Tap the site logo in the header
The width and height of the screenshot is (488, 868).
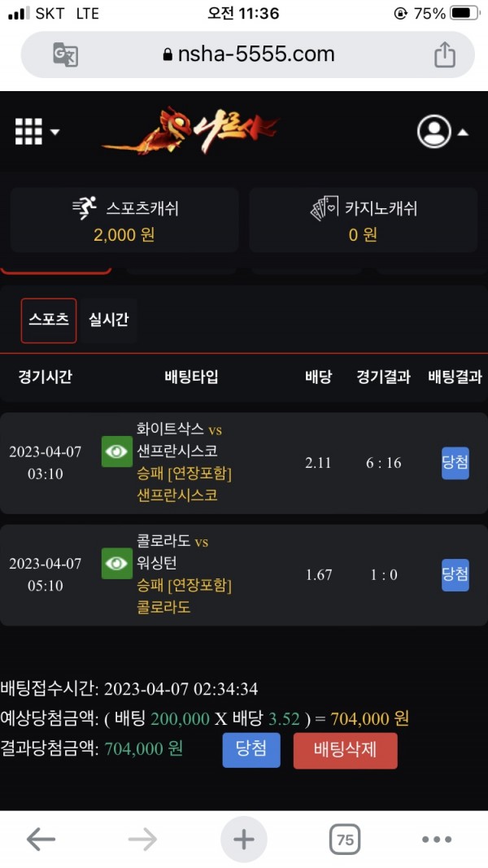(x=191, y=130)
